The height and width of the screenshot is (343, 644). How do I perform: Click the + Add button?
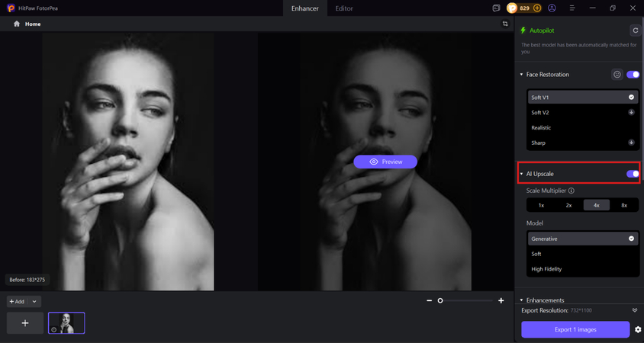pyautogui.click(x=18, y=302)
